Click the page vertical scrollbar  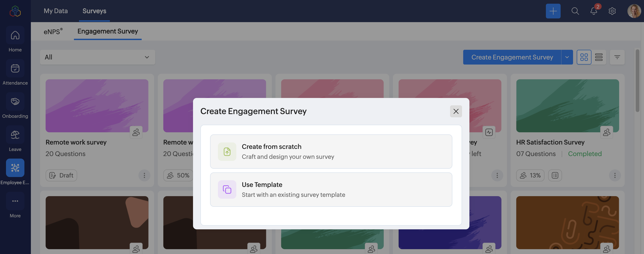(637, 80)
